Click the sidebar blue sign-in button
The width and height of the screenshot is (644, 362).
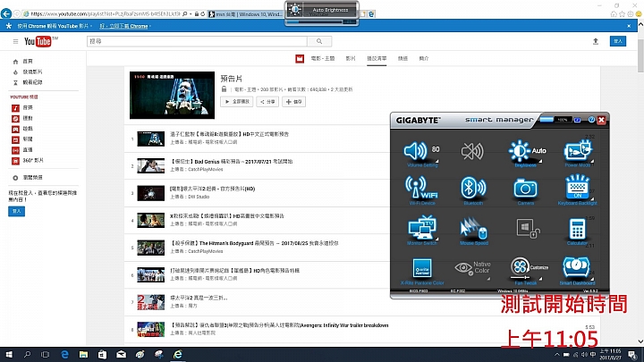coord(16,211)
